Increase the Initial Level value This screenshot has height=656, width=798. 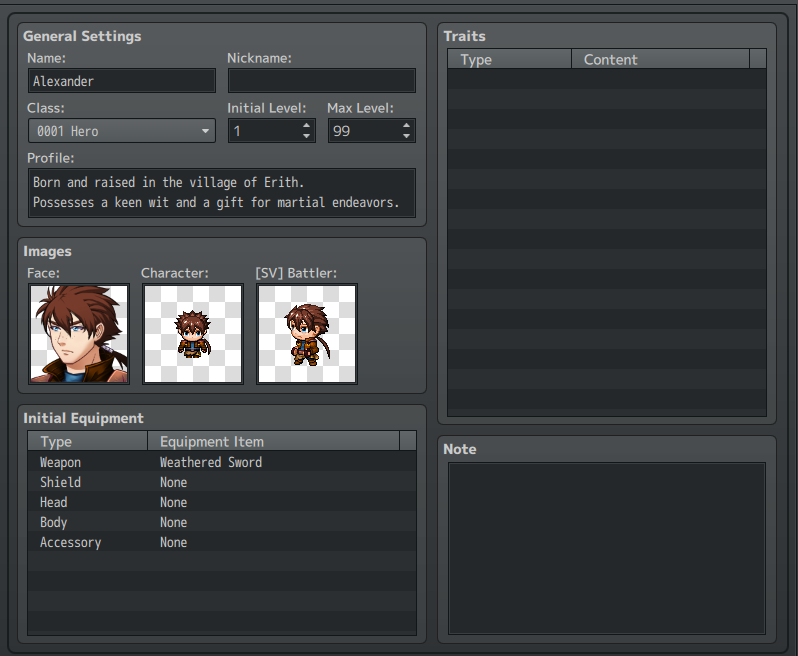(x=306, y=125)
